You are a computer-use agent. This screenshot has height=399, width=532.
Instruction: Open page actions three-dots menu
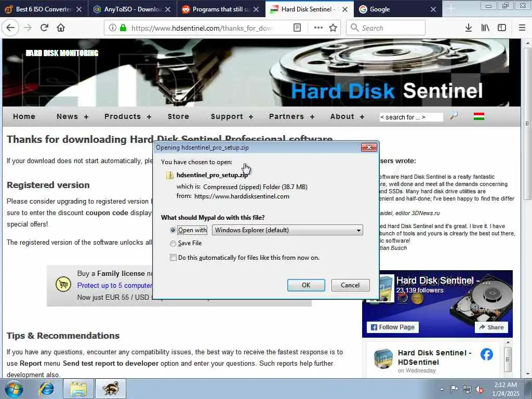click(318, 28)
